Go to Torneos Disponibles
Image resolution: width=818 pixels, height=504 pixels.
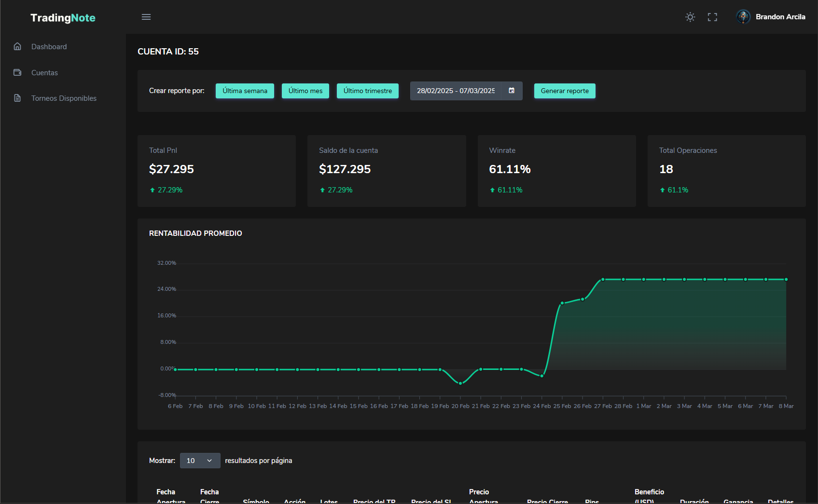pos(63,98)
